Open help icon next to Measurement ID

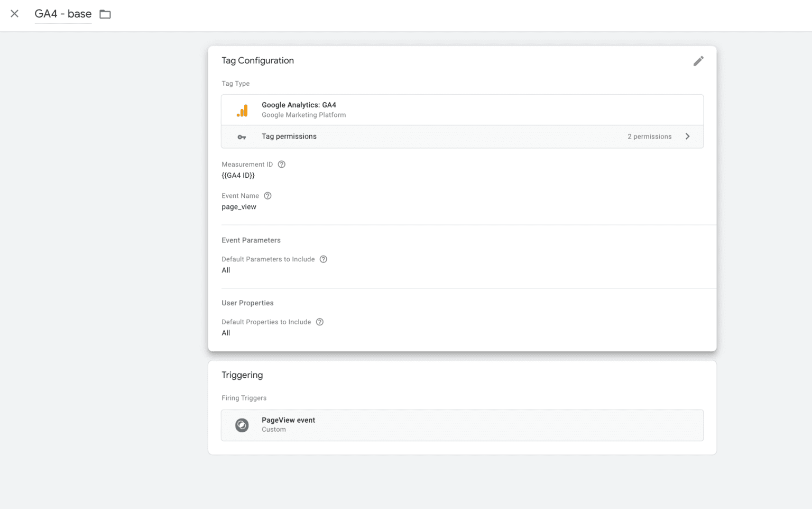click(282, 165)
